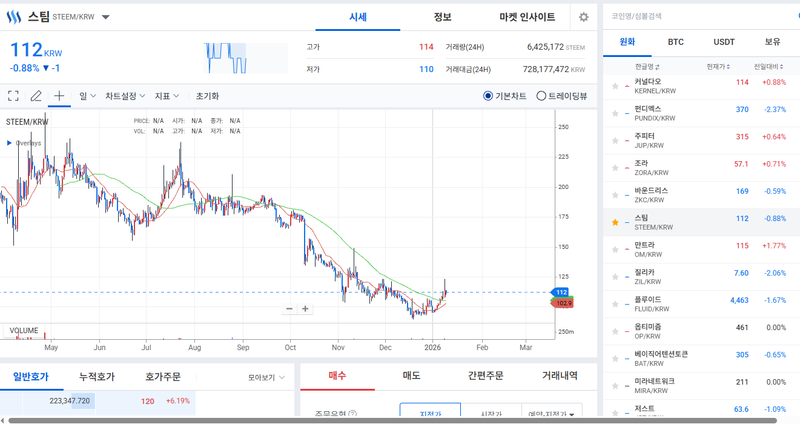Select the 매도 sell tab
Image resolution: width=800 pixels, height=424 pixels.
(x=411, y=376)
